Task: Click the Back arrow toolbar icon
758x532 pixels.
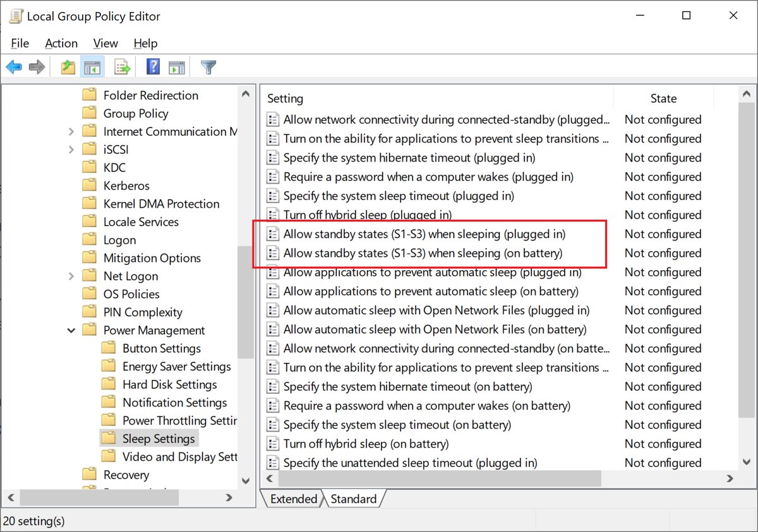Action: (x=14, y=67)
